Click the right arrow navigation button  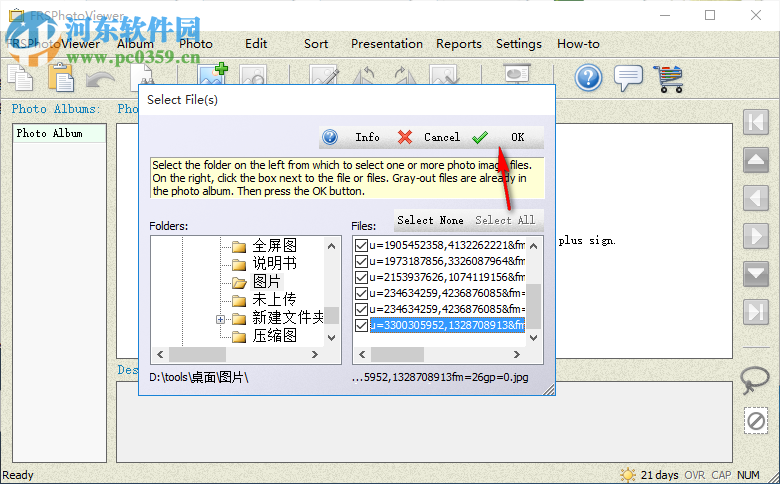coord(756,236)
